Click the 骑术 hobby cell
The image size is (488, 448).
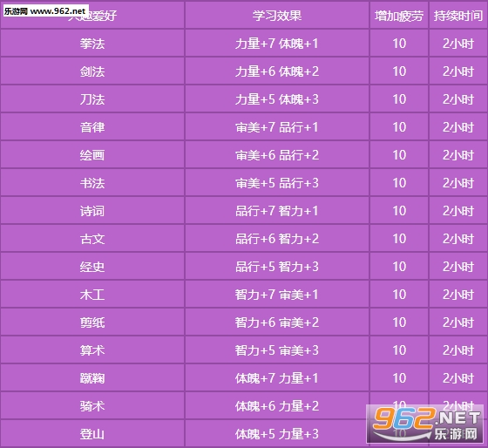(x=92, y=405)
